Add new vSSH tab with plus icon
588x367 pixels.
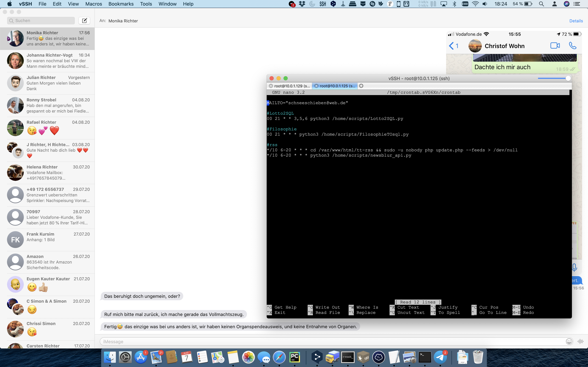(x=361, y=86)
